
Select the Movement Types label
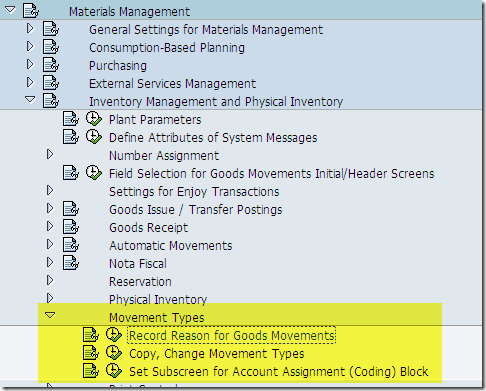click(x=157, y=318)
